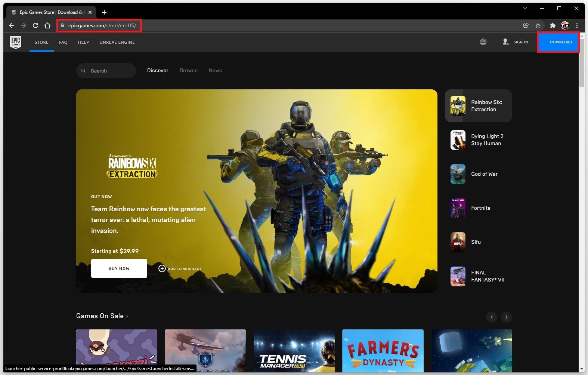Open a new browser tab
This screenshot has width=588, height=375.
[x=104, y=12]
